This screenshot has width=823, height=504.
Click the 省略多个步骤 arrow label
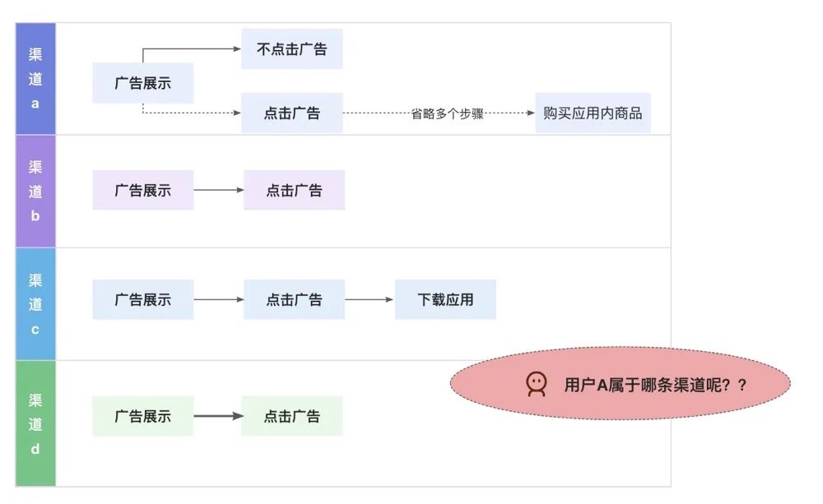(x=447, y=114)
